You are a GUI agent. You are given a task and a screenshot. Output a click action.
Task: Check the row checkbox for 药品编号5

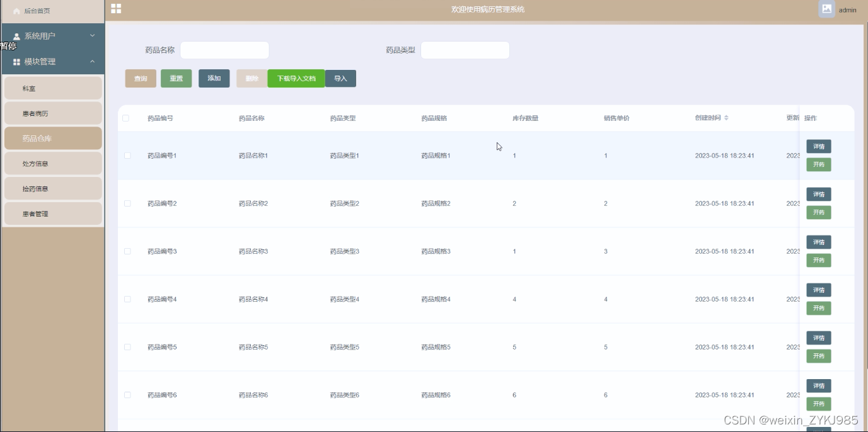[x=127, y=346]
